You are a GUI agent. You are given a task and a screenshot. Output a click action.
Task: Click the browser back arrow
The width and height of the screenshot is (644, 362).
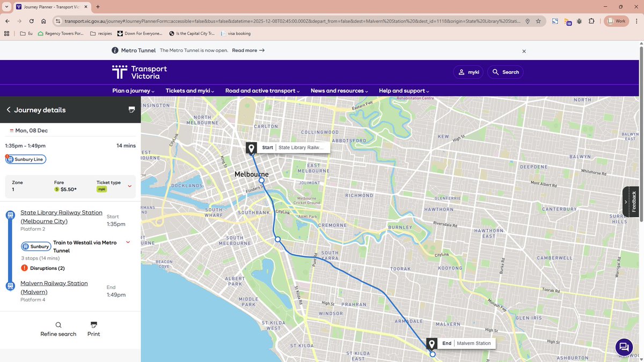(x=7, y=21)
